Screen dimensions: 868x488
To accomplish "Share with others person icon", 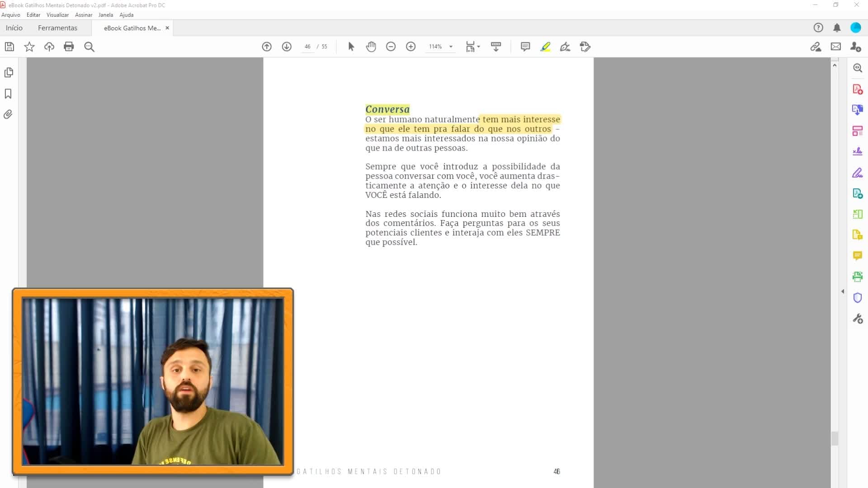I will tap(855, 47).
